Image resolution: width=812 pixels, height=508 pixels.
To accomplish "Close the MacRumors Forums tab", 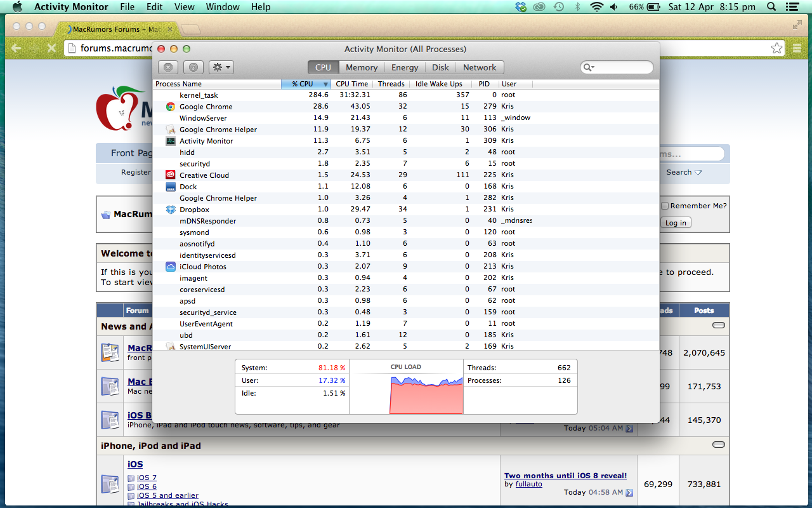I will [x=170, y=29].
